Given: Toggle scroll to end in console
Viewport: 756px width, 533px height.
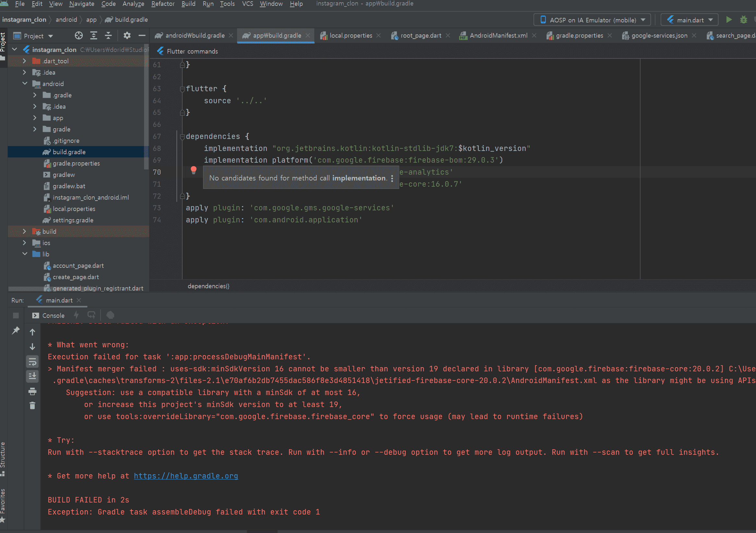Looking at the screenshot, I should (32, 376).
